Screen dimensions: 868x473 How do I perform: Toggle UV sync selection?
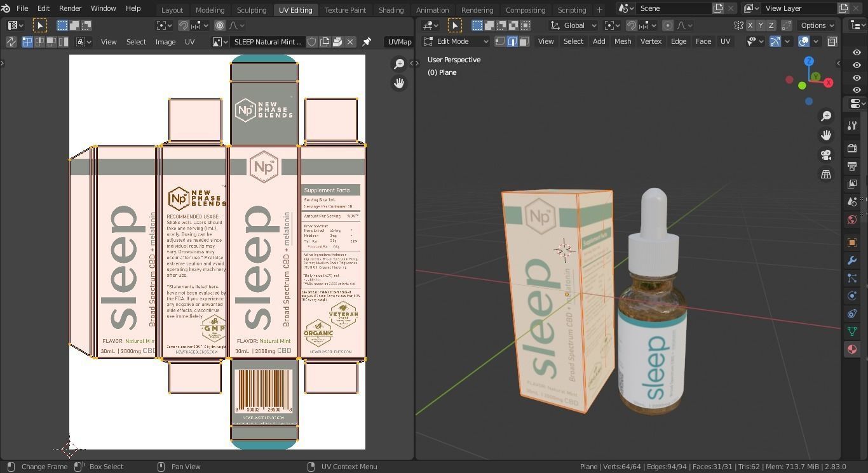(x=11, y=42)
